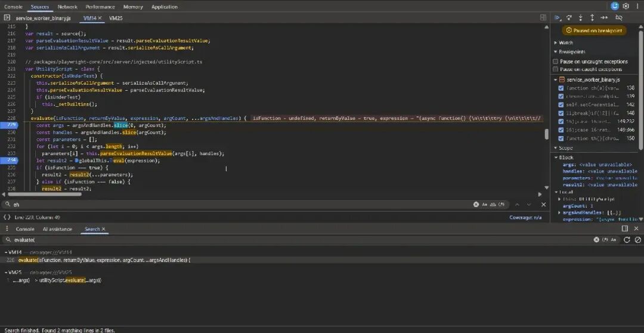Close the Search drawer tab
644x333 pixels.
(104, 229)
